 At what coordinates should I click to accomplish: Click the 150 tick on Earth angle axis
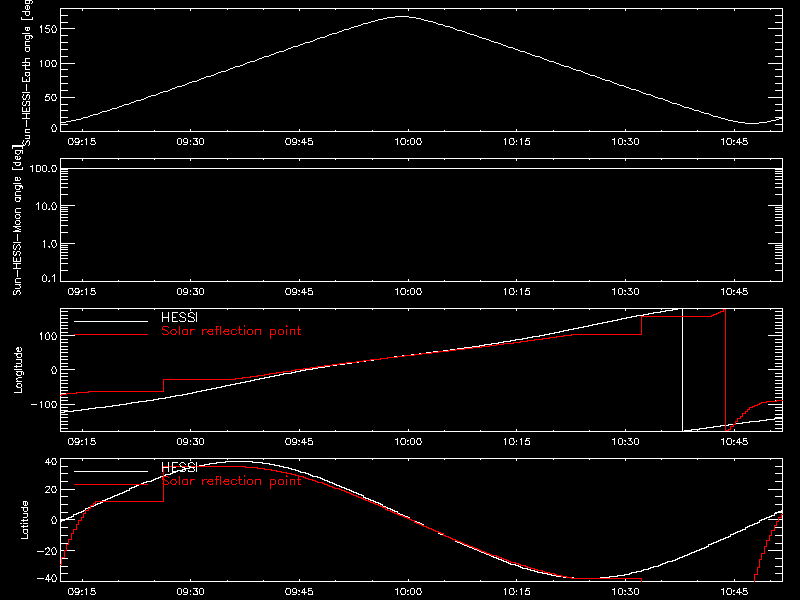pyautogui.click(x=47, y=29)
